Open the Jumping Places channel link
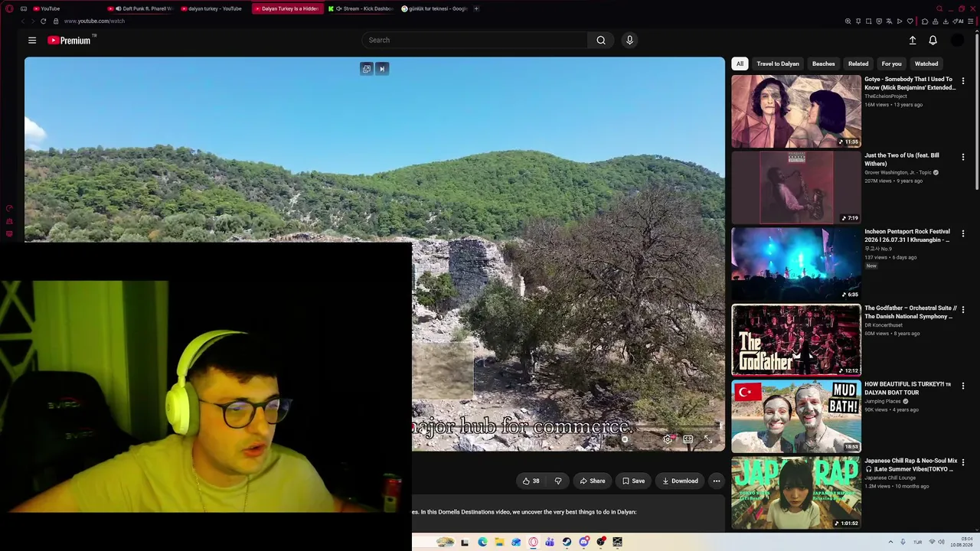Screen dimensions: 980x551 coord(883,402)
